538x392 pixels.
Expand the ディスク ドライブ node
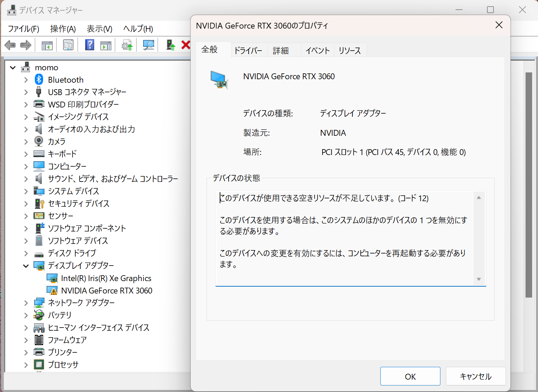coord(26,253)
